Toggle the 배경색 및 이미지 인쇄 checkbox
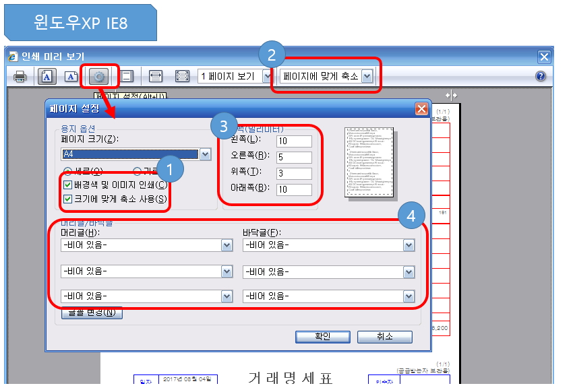 (x=67, y=185)
